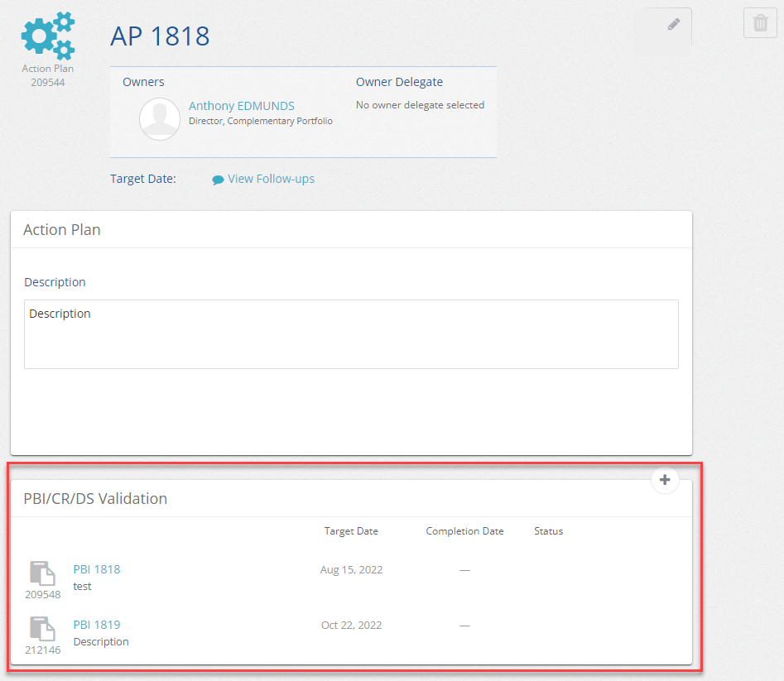The height and width of the screenshot is (681, 784).
Task: Click the AP 1818 page title
Action: (x=160, y=36)
